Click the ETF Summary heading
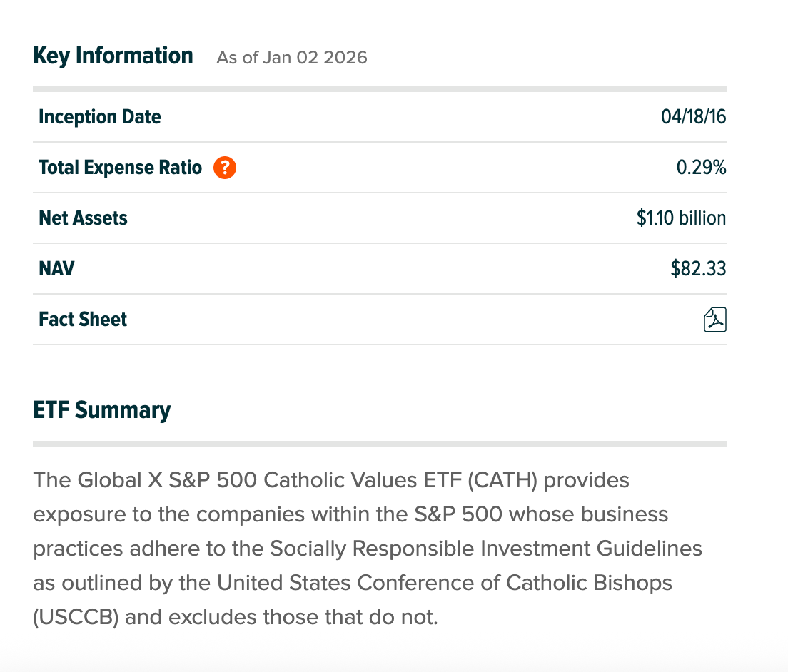The height and width of the screenshot is (672, 788). click(x=102, y=409)
